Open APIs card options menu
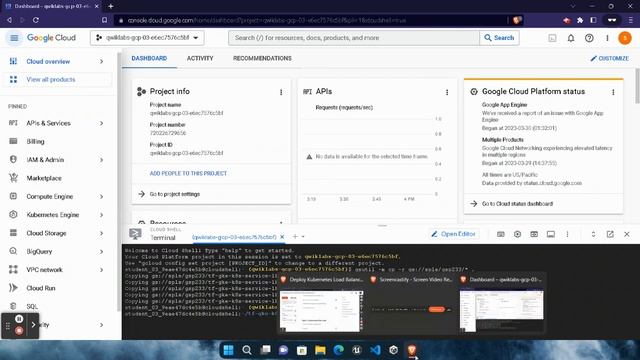This screenshot has height=360, width=640. tap(447, 92)
